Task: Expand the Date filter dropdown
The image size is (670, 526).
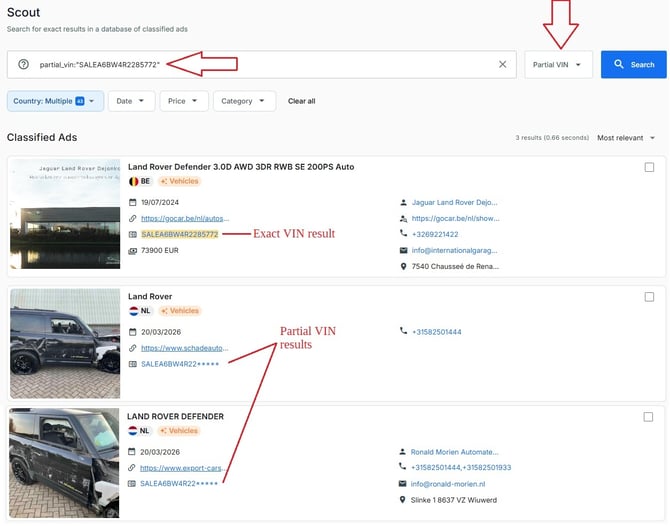Action: click(x=131, y=101)
